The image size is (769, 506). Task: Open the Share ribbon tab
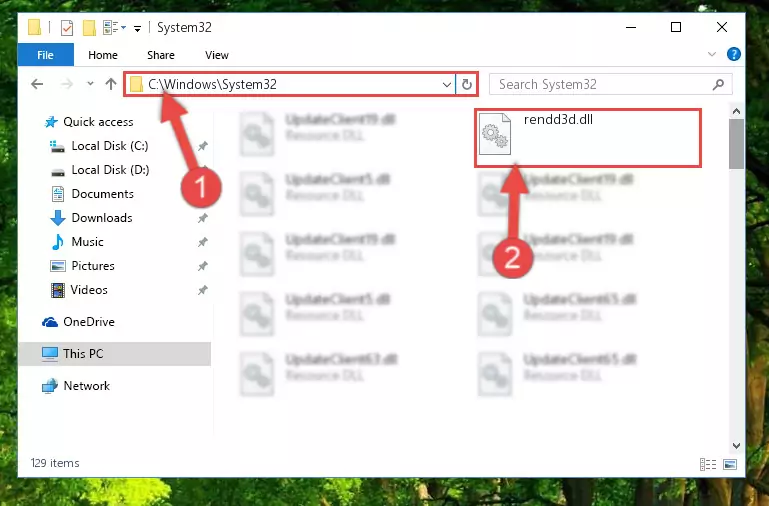point(161,55)
